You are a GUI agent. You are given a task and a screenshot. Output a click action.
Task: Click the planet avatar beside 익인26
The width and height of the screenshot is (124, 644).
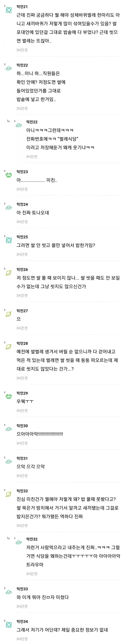click(x=9, y=273)
